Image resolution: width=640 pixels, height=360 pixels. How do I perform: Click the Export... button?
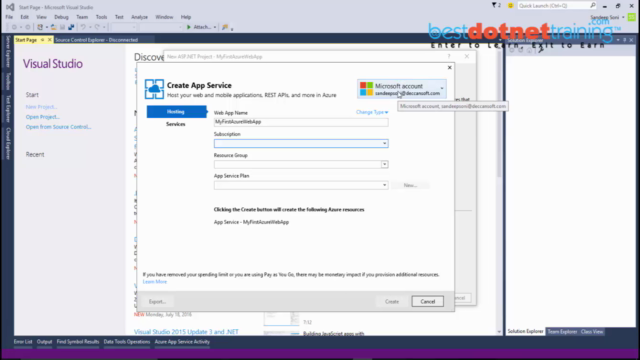[x=157, y=302]
